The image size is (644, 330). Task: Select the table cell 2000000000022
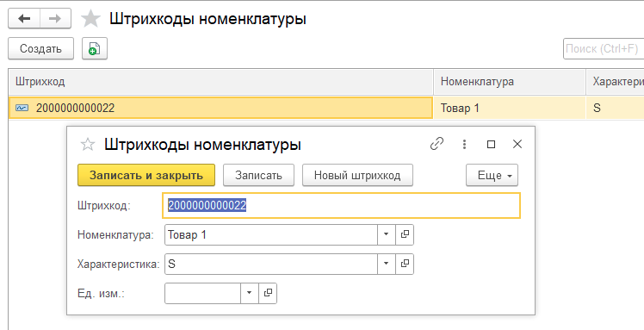point(221,108)
